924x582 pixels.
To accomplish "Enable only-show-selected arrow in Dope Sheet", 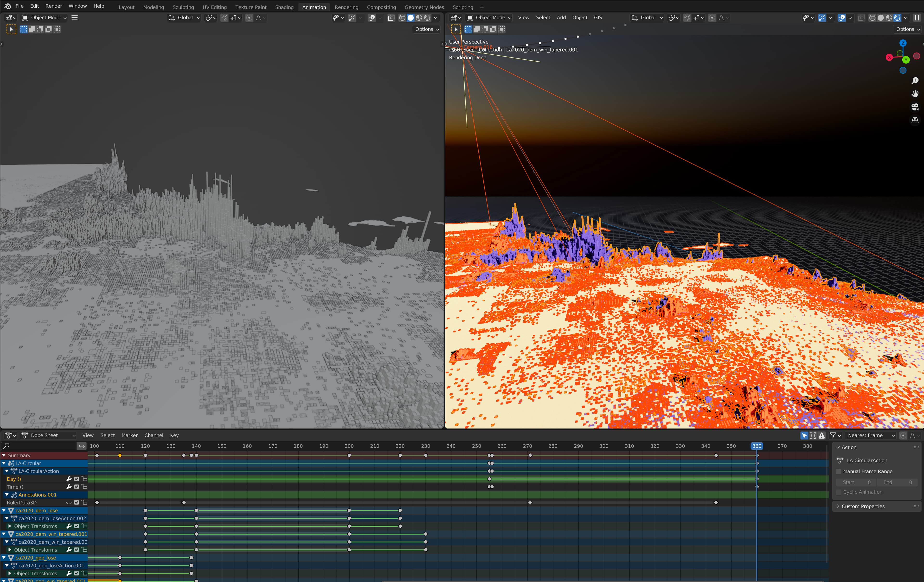I will pyautogui.click(x=805, y=435).
